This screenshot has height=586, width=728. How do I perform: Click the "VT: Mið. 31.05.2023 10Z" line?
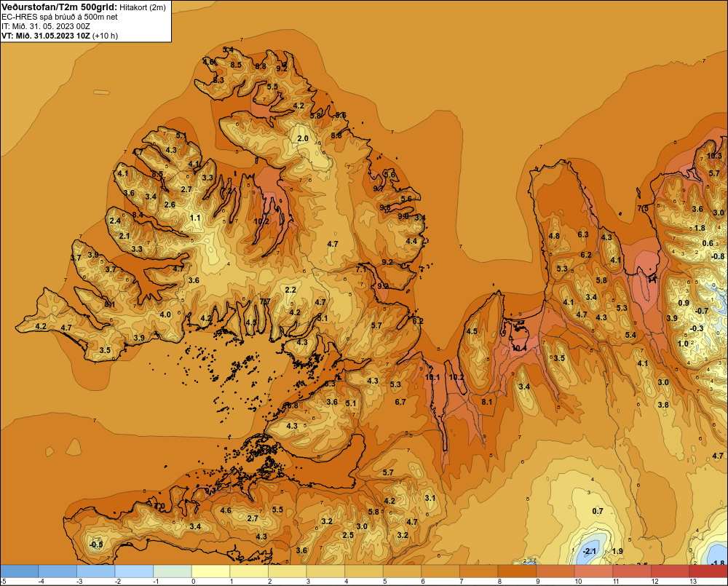46,36
